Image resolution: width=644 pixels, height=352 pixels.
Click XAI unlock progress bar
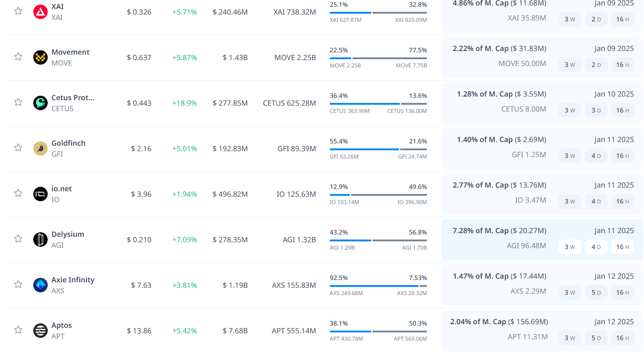[x=378, y=12]
